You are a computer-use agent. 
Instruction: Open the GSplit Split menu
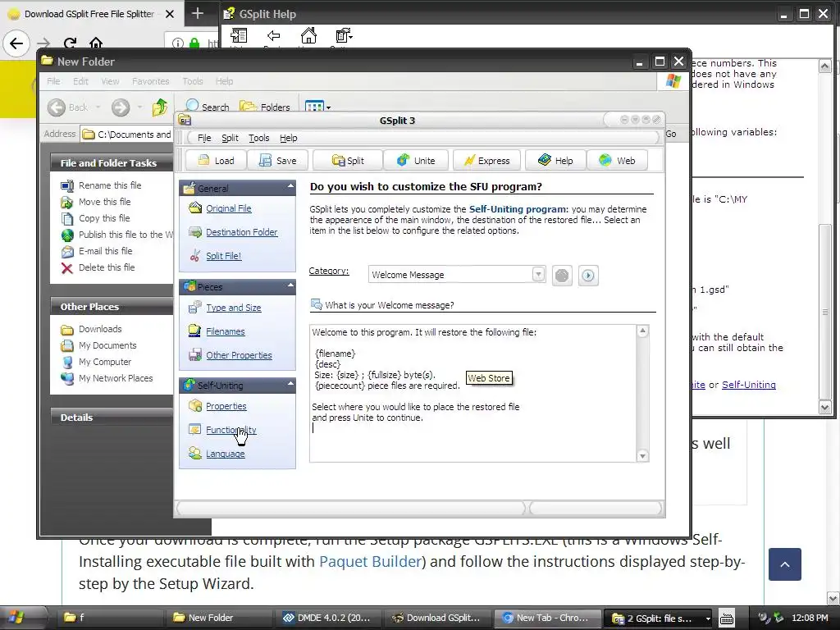230,138
